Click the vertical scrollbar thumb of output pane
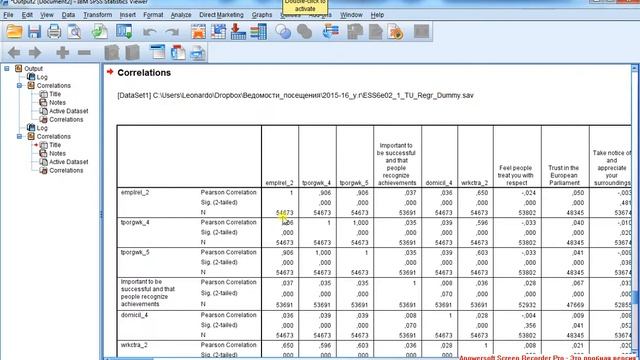Screen dimensions: 640x360 (635, 297)
